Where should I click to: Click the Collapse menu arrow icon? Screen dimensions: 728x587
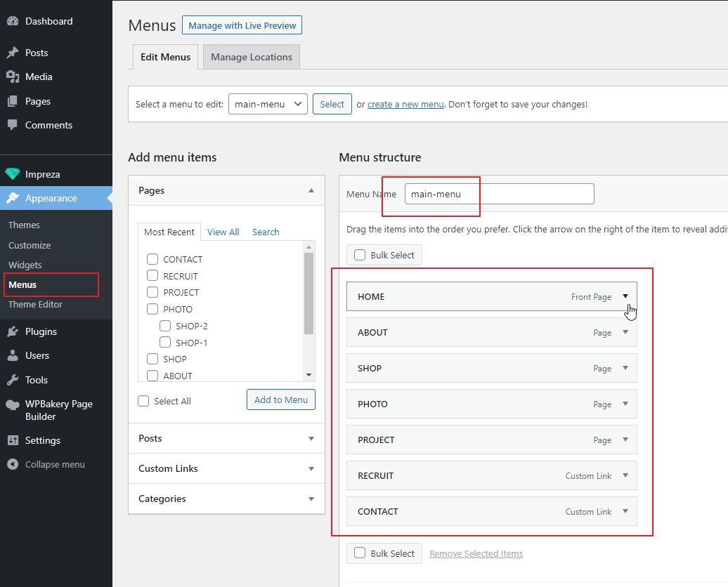tap(13, 464)
